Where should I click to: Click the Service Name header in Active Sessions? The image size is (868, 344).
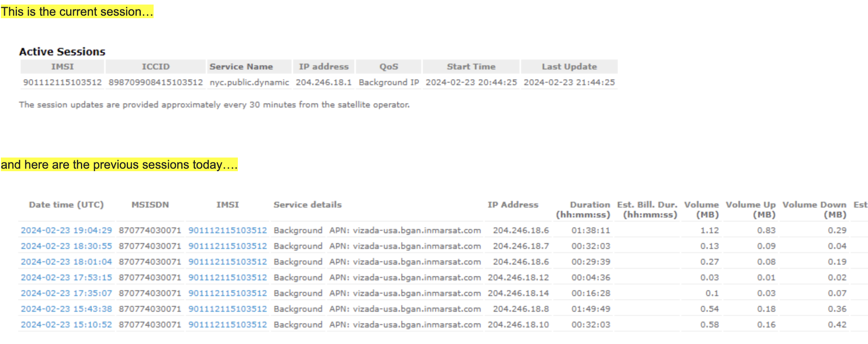coord(241,67)
